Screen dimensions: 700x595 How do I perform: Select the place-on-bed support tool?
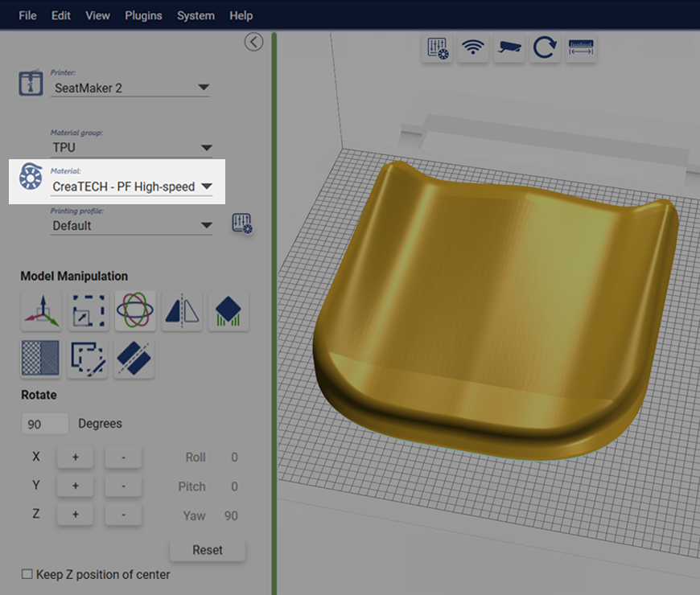[x=229, y=311]
